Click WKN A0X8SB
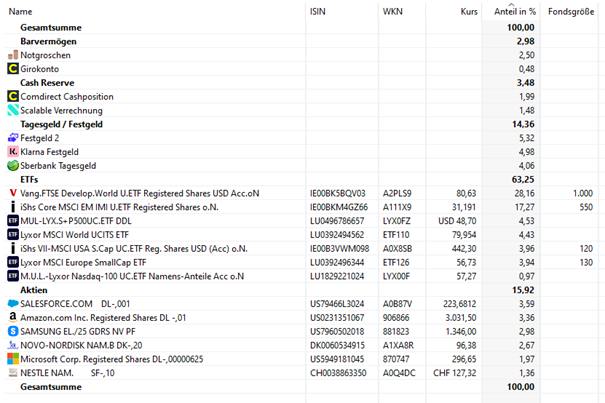 point(397,249)
